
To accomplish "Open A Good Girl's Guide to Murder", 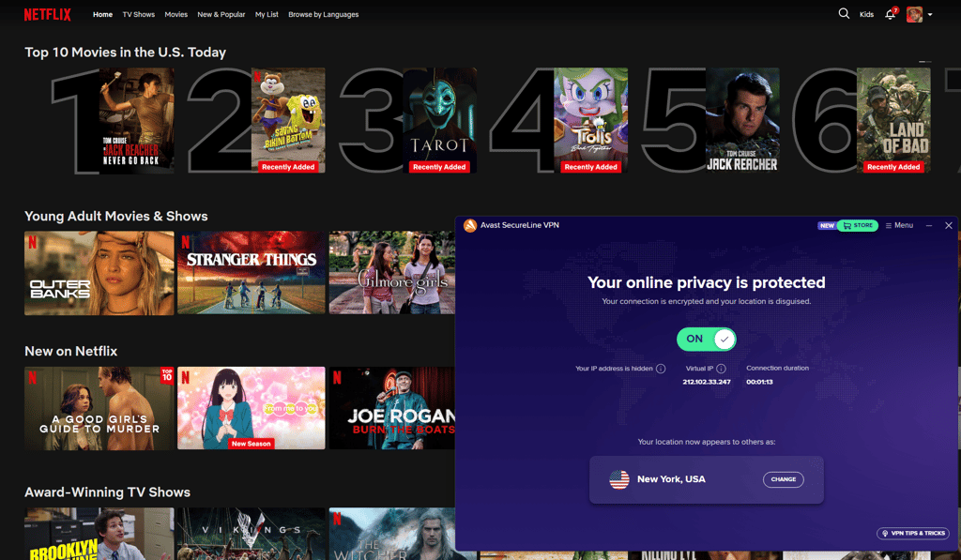I will click(99, 409).
